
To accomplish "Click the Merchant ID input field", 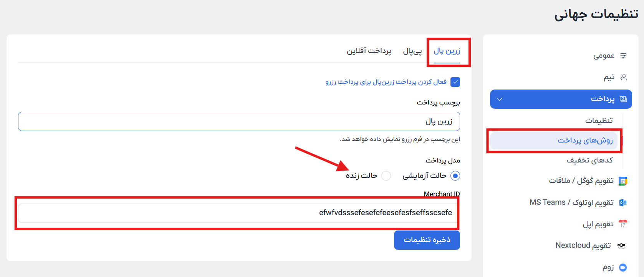I will [238, 213].
